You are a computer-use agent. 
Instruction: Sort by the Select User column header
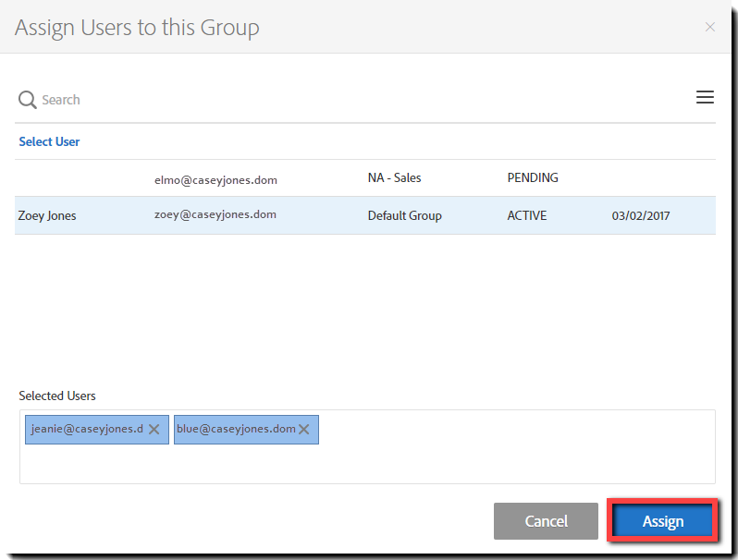tap(49, 141)
